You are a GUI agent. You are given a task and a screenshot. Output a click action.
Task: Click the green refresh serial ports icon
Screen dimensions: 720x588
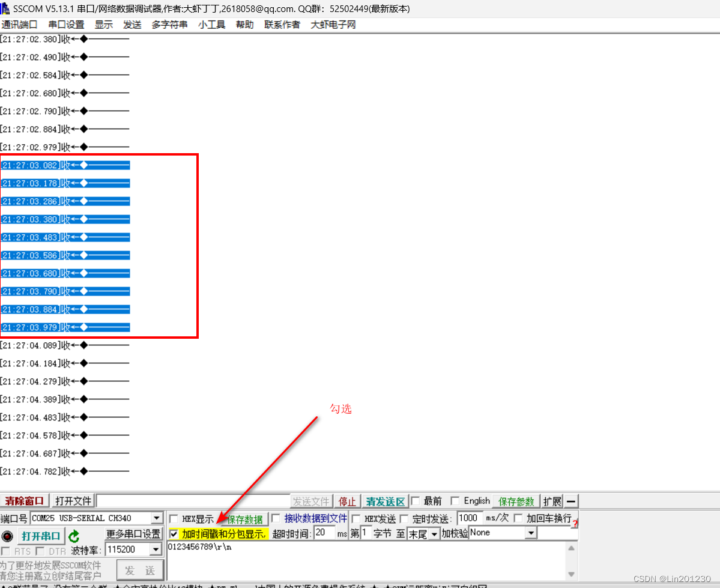(x=75, y=535)
